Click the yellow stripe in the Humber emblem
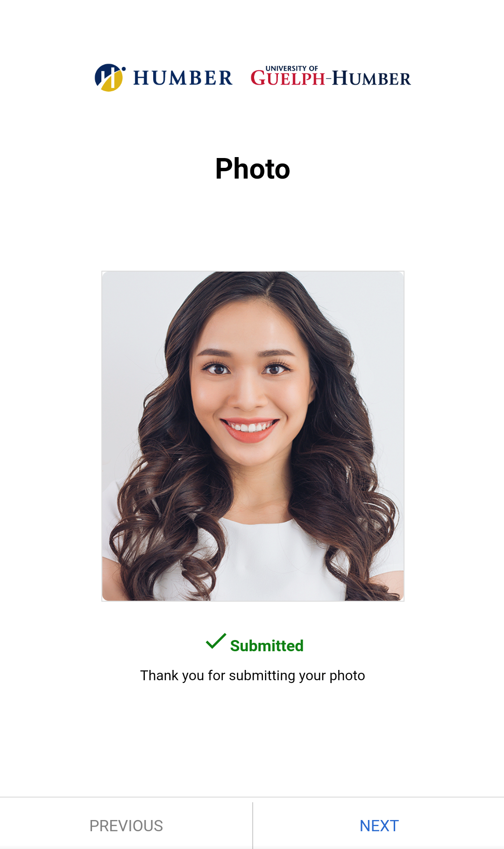Viewport: 504px width, 849px height. coord(112,81)
